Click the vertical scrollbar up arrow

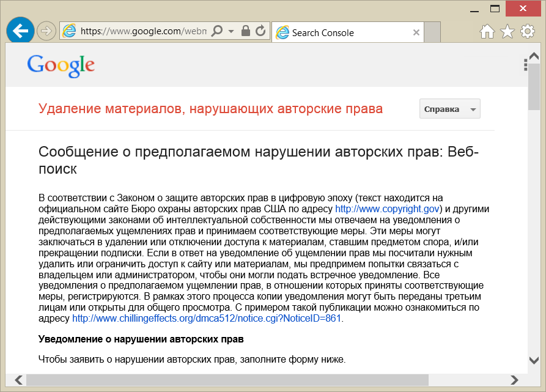(534, 56)
